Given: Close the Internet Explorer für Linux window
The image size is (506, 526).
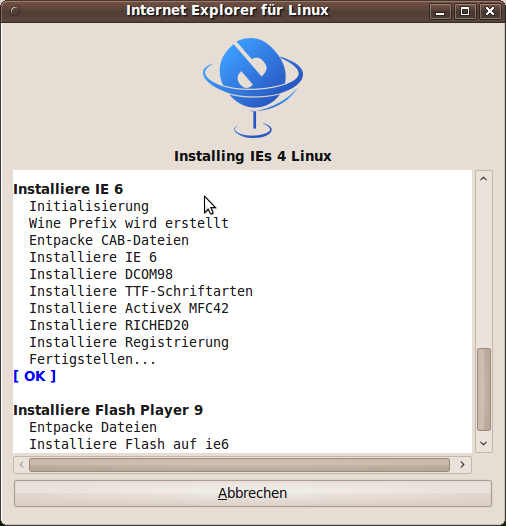Looking at the screenshot, I should tap(490, 11).
